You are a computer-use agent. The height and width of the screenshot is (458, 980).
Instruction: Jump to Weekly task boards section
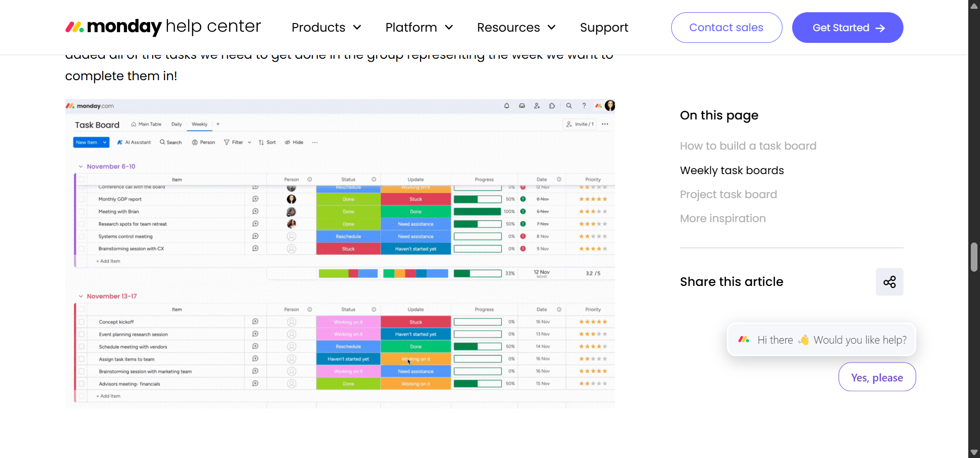pyautogui.click(x=731, y=171)
